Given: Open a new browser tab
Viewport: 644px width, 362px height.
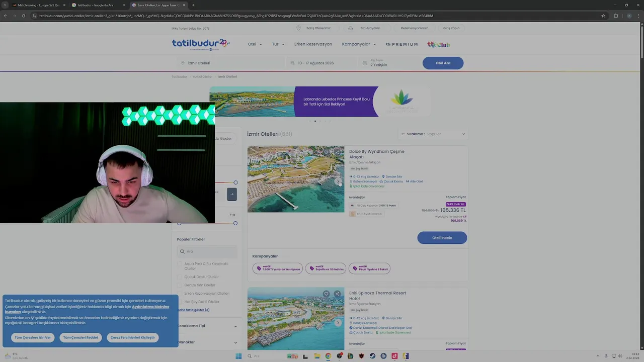Looking at the screenshot, I should 193,5.
